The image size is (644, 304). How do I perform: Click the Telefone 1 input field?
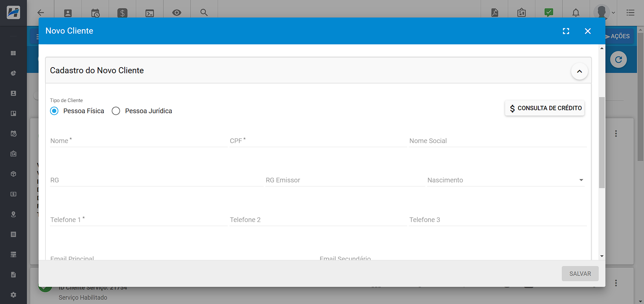[139, 220]
